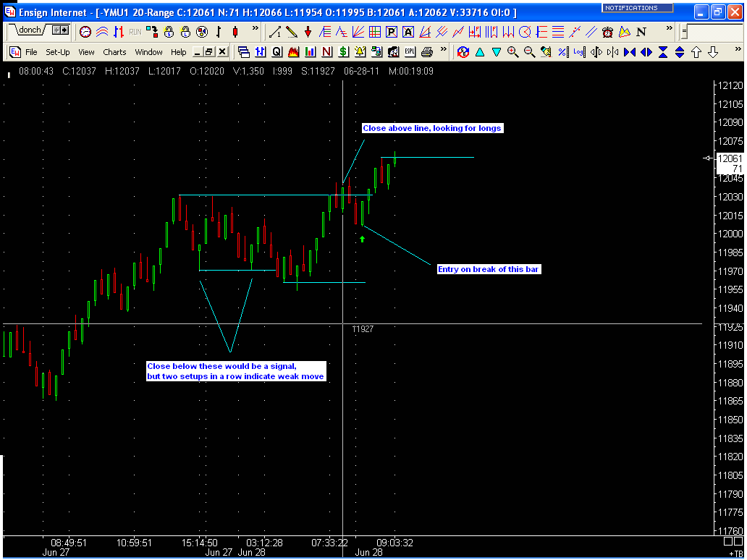747x560 pixels.
Task: Click the NOTIFICATIONS button in title bar
Action: coord(638,8)
